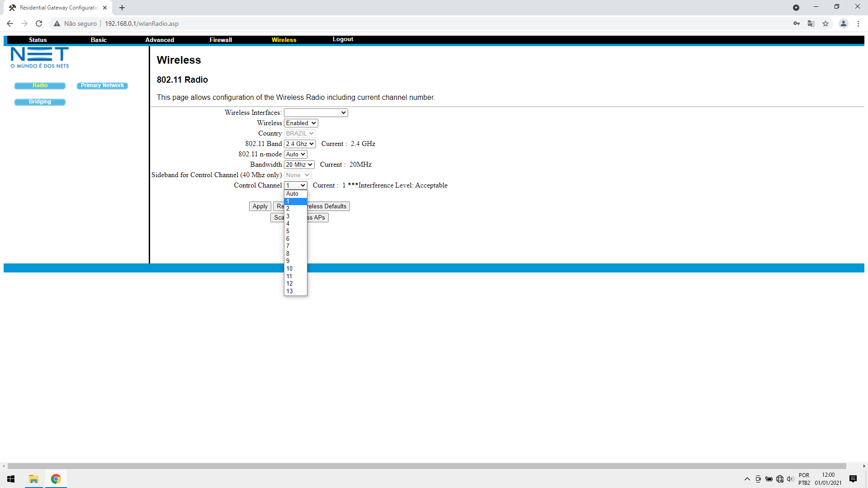Screen dimensions: 868x488
Task: Open a new browser tab
Action: click(122, 8)
